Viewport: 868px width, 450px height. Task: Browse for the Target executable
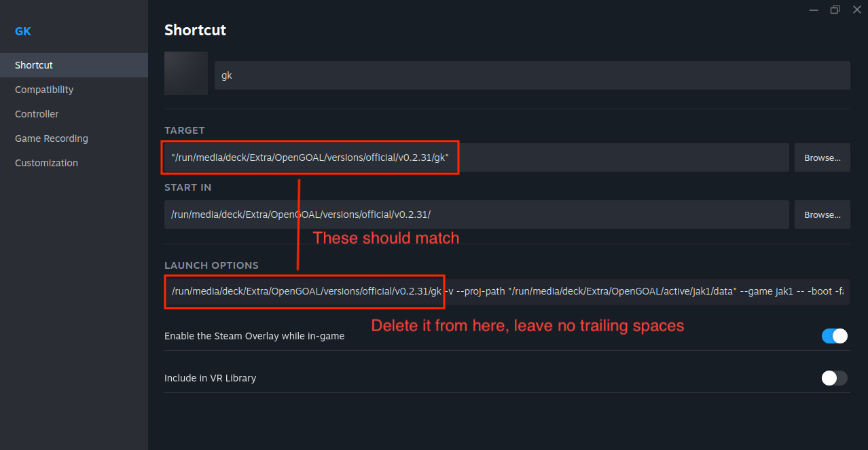[x=822, y=157]
